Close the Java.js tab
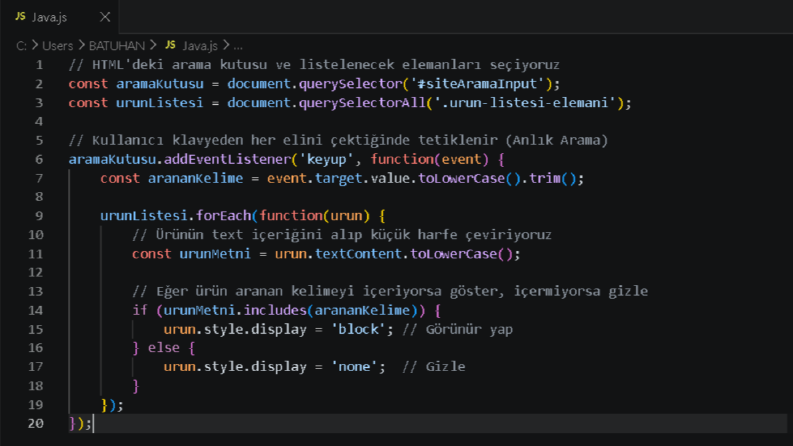The height and width of the screenshot is (446, 793). [105, 17]
